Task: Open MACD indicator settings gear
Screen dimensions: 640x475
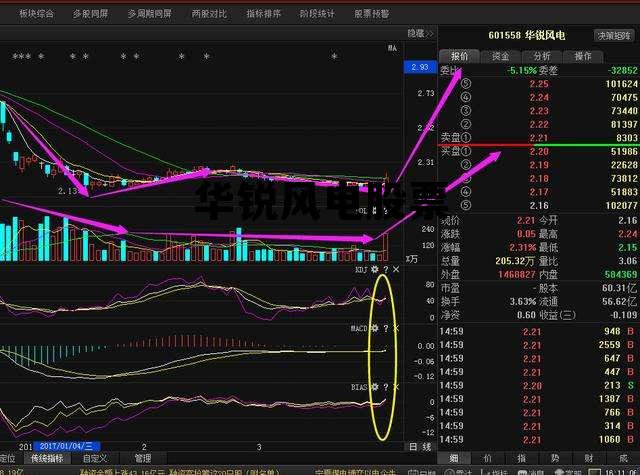Action: pyautogui.click(x=374, y=328)
